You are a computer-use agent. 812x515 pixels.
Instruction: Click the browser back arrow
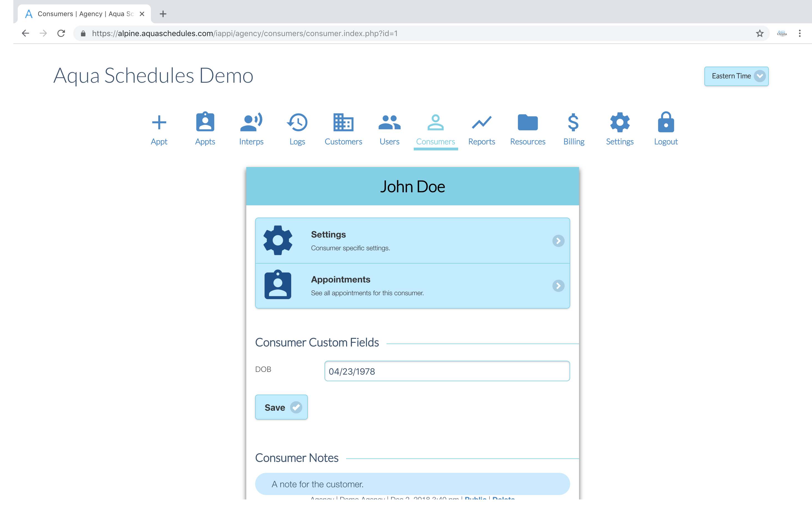pyautogui.click(x=25, y=33)
